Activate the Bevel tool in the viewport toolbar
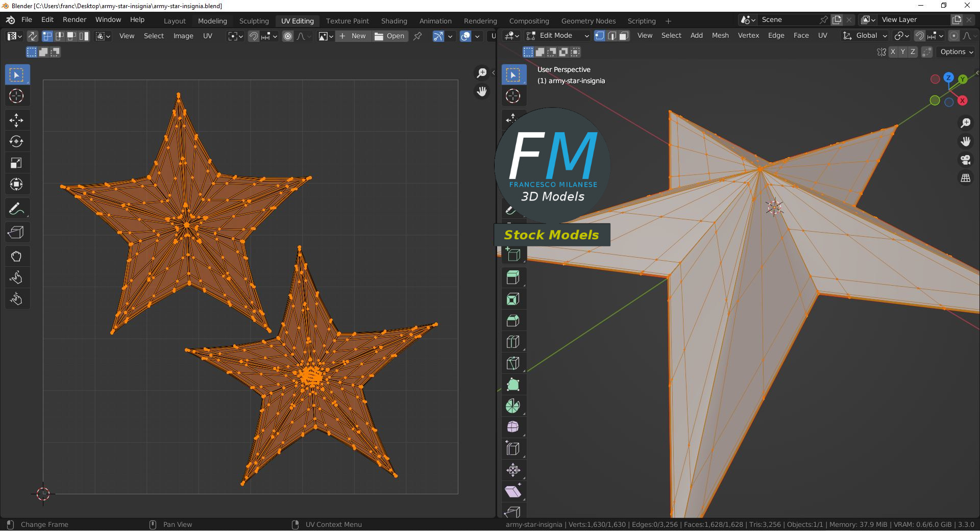The height and width of the screenshot is (531, 980). [513, 320]
